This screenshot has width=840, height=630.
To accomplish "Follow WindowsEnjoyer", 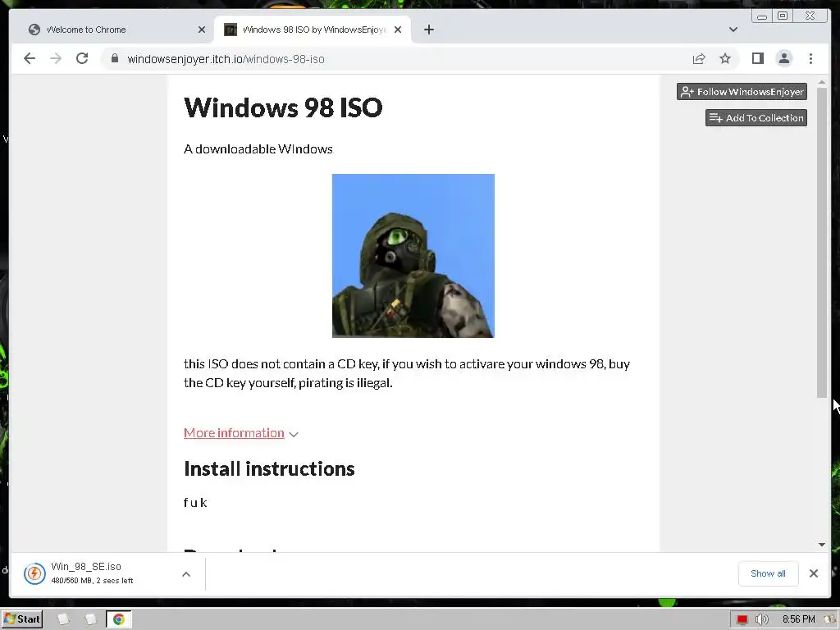I will [x=742, y=92].
